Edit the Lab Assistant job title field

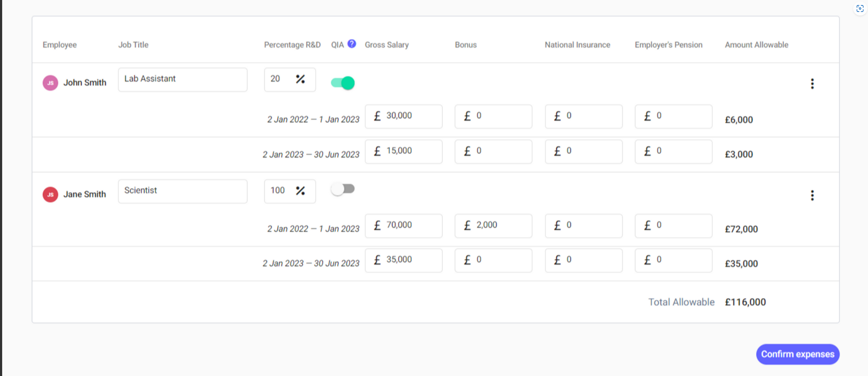(182, 79)
